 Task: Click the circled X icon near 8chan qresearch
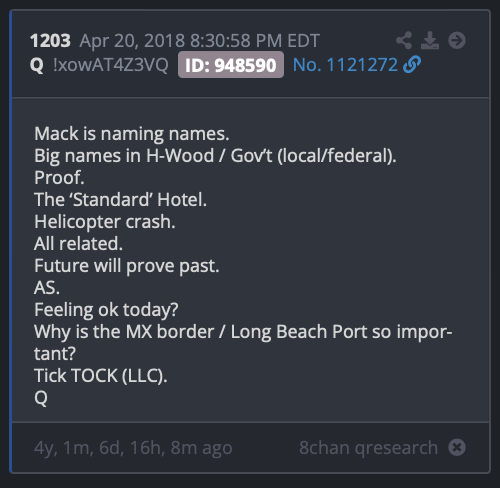[x=457, y=447]
